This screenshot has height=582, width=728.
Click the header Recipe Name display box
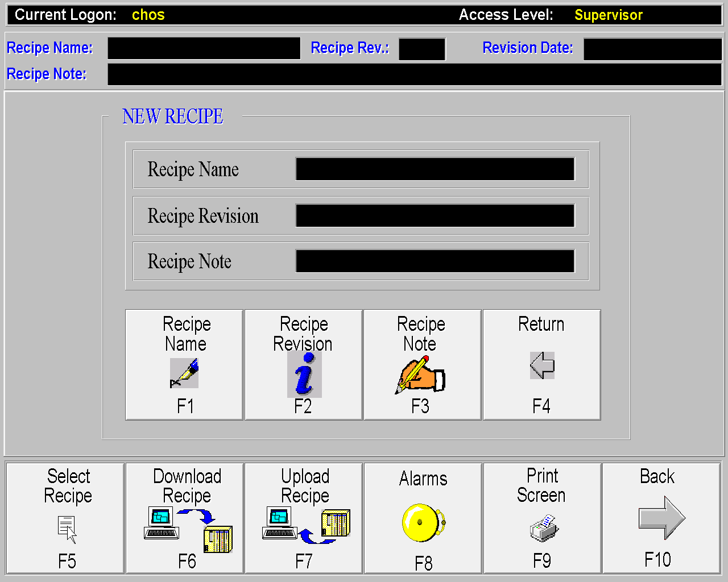(x=204, y=48)
